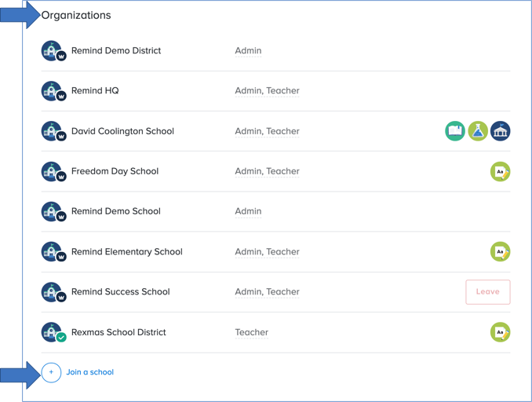Select the Remind HQ name
The height and width of the screenshot is (402, 532).
[x=95, y=90]
